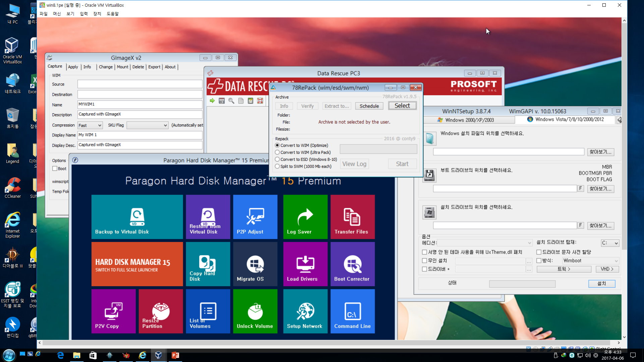Click PowerPoint icon in taskbar
644x362 pixels.
click(x=175, y=355)
